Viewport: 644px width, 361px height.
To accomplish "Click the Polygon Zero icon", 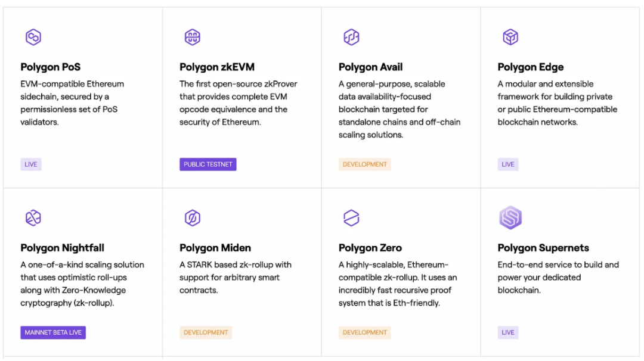I will coord(351,218).
